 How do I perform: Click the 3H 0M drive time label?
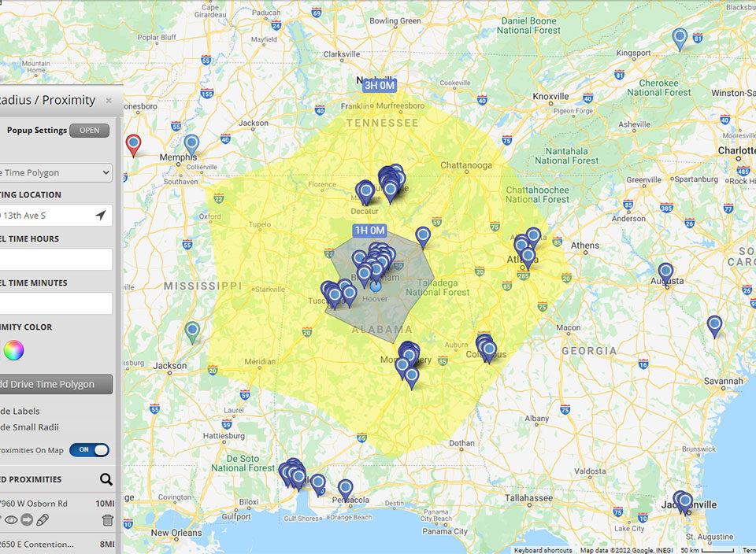tap(377, 84)
